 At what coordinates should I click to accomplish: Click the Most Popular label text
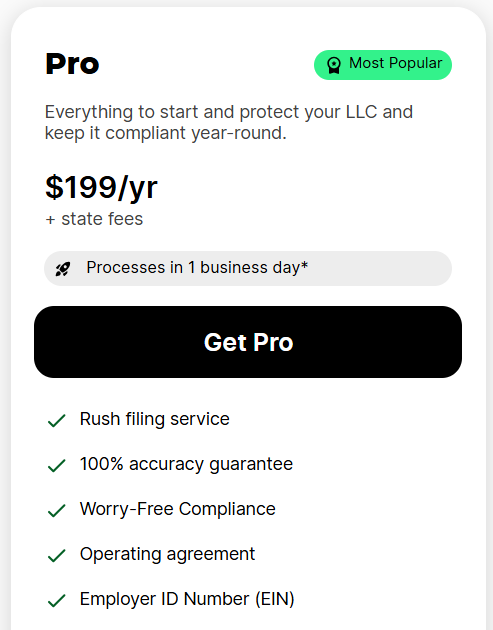pyautogui.click(x=396, y=63)
